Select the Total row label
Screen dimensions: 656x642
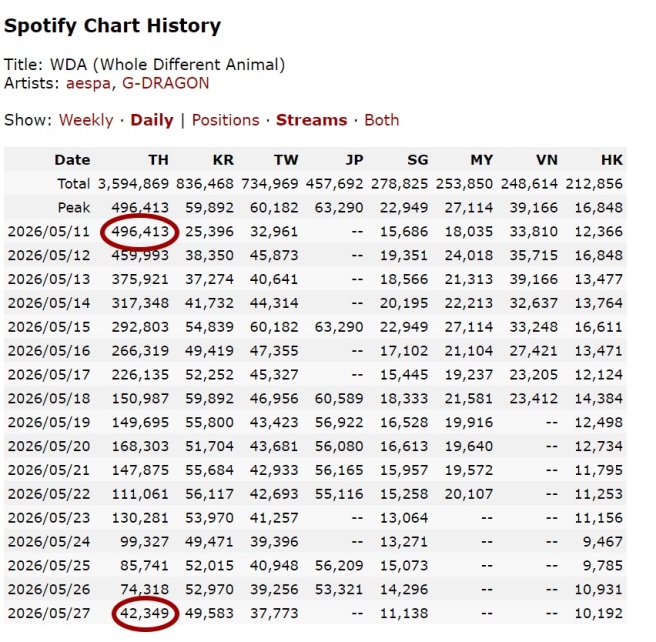[74, 184]
